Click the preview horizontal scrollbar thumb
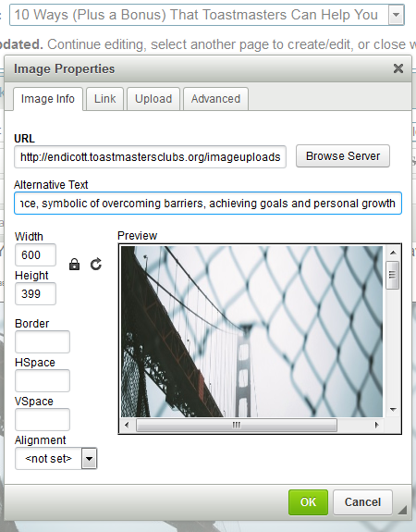Viewport: 416px width, 532px height. (x=237, y=425)
